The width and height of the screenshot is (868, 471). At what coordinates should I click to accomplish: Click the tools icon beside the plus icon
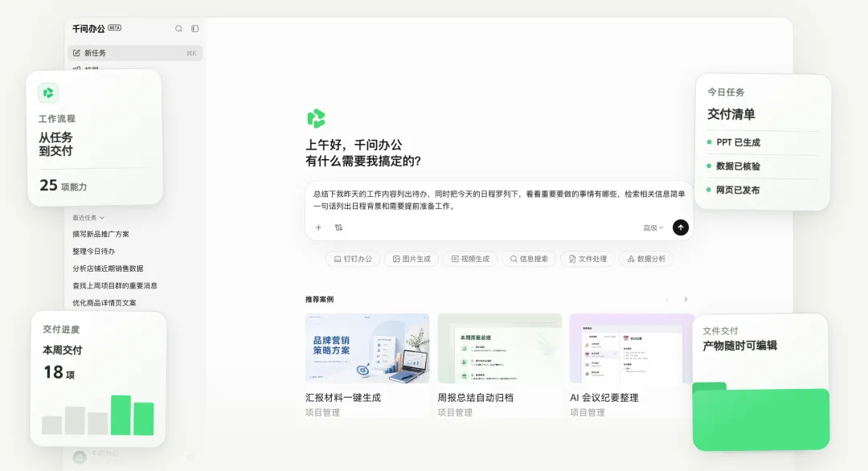tap(339, 227)
